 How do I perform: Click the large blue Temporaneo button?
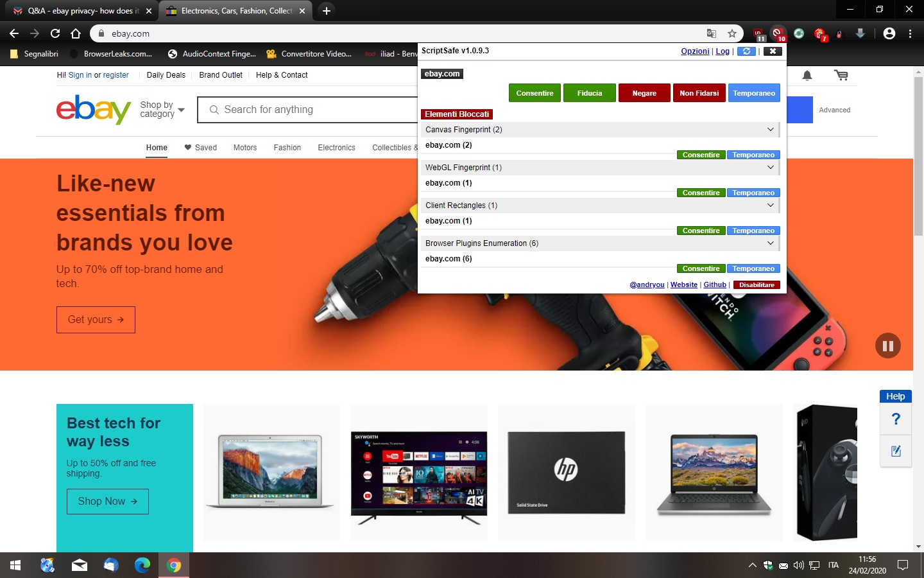[754, 93]
